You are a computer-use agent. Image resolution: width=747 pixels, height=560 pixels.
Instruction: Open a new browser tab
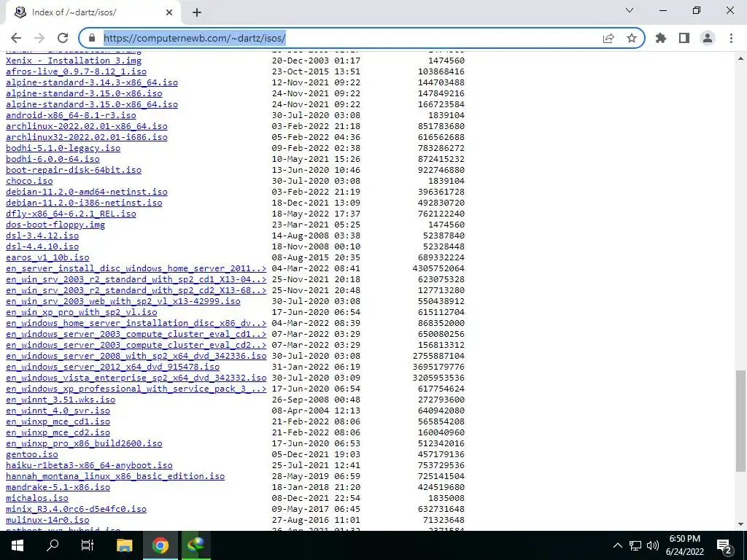(197, 12)
